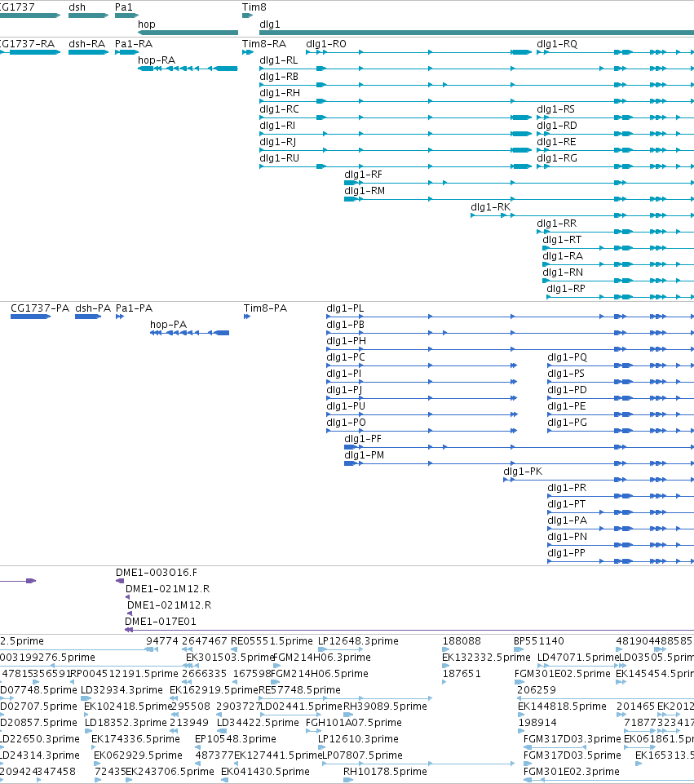The width and height of the screenshot is (694, 784).
Task: Select protein dlg1-PB label
Action: [x=345, y=325]
